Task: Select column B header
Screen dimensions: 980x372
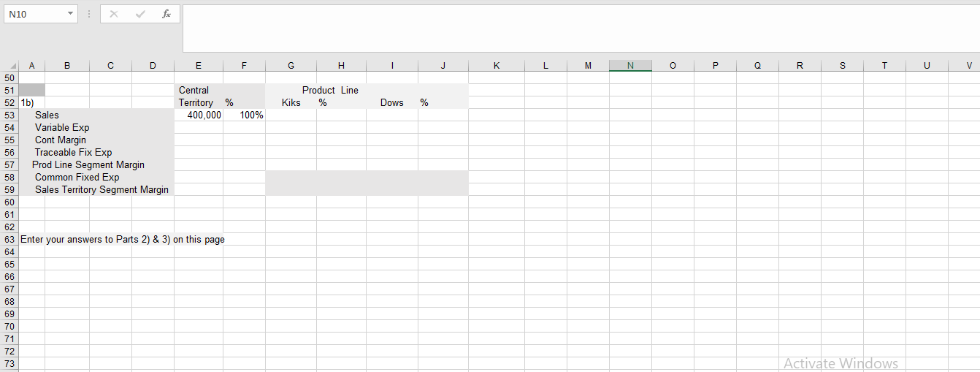Action: pos(67,66)
